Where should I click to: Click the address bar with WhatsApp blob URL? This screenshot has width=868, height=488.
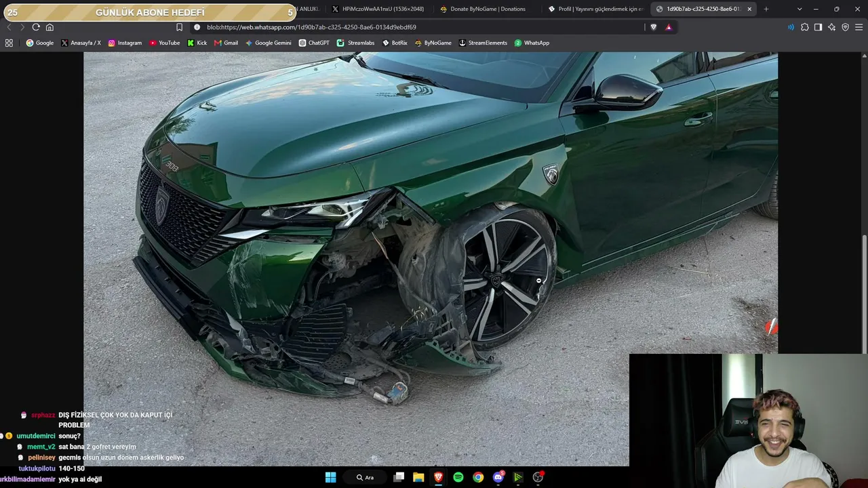click(417, 27)
